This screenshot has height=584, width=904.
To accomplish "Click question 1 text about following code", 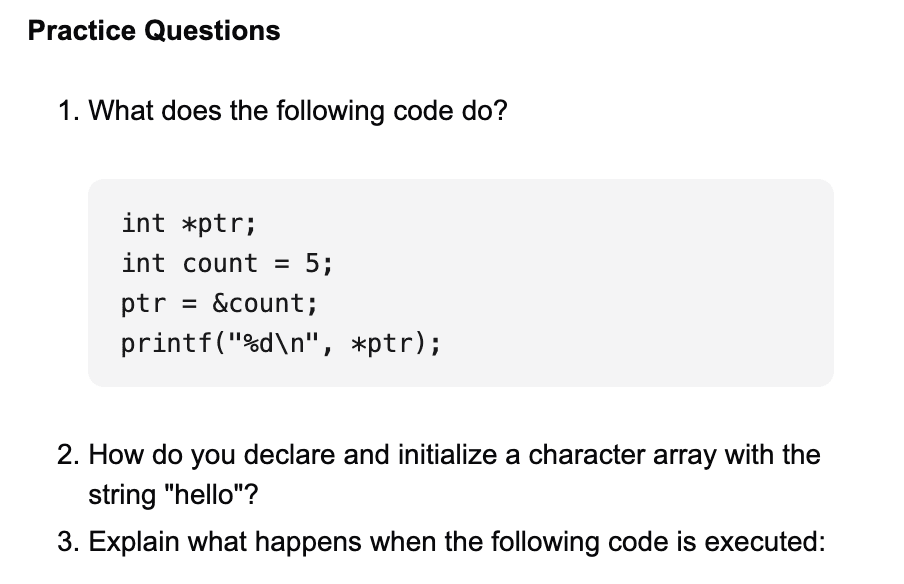I will point(298,110).
